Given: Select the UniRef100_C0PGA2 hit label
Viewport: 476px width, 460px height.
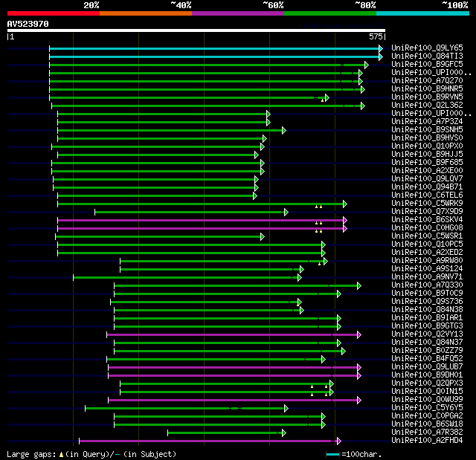Looking at the screenshot, I should coord(427,416).
